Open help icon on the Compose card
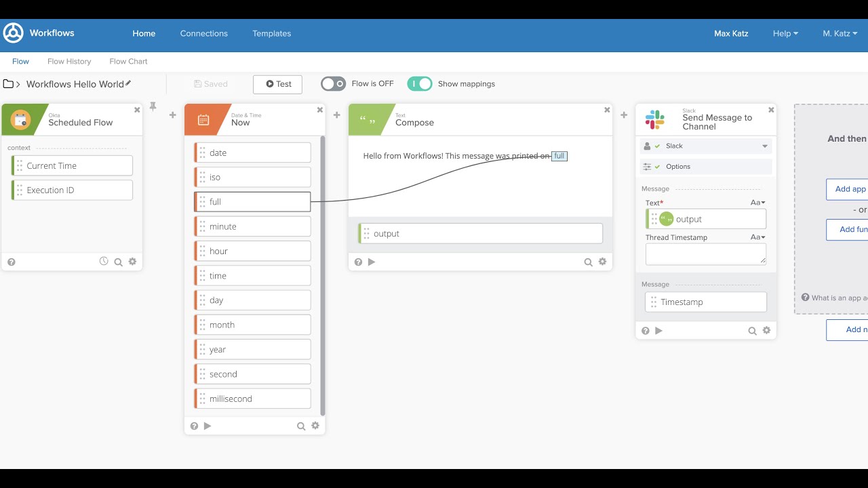 coord(358,262)
